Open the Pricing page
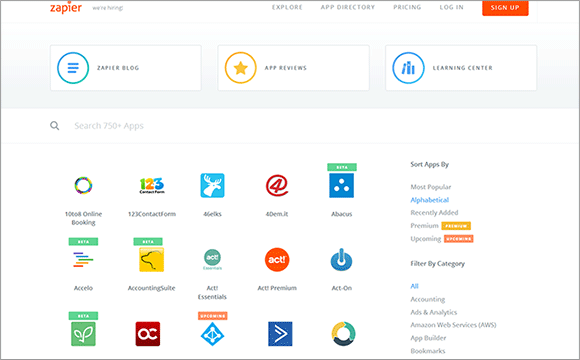 click(x=407, y=7)
